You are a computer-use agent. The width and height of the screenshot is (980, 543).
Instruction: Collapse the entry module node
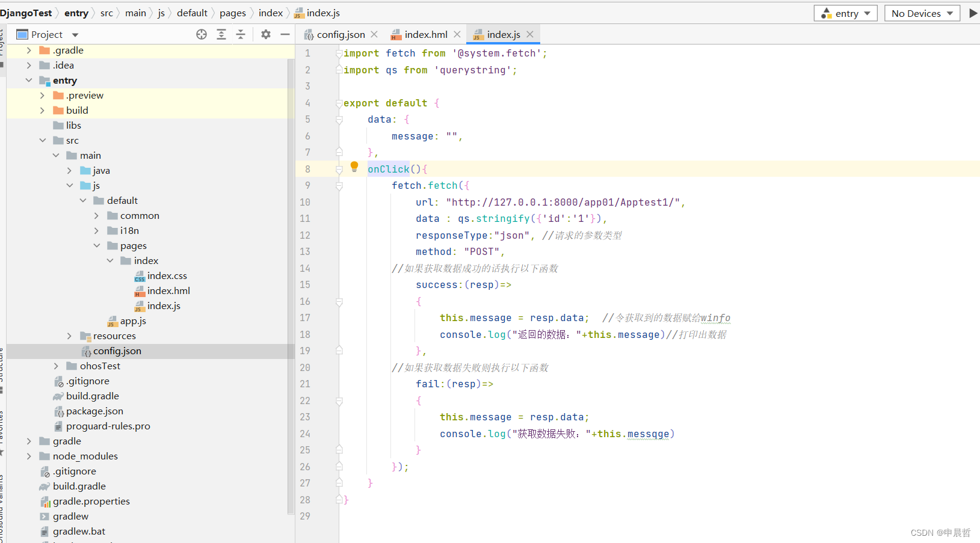coord(29,80)
